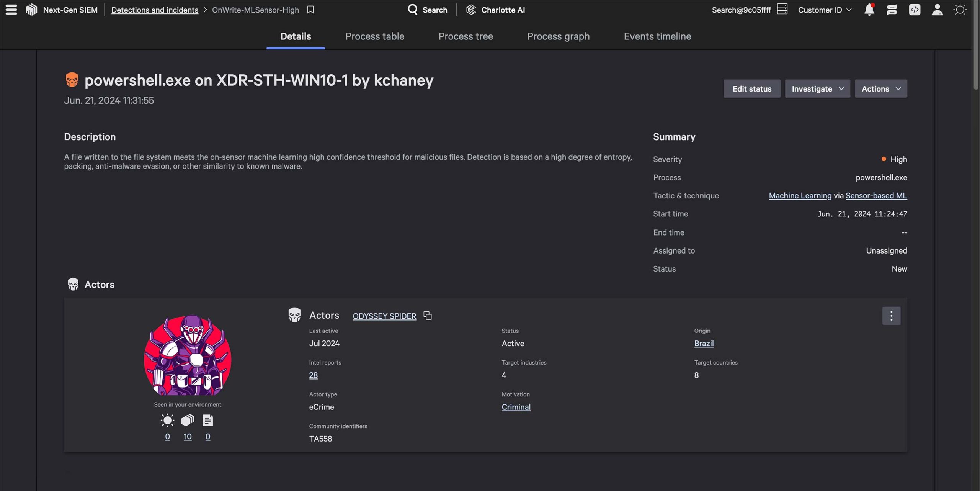Switch to the Process tree tab

click(465, 36)
